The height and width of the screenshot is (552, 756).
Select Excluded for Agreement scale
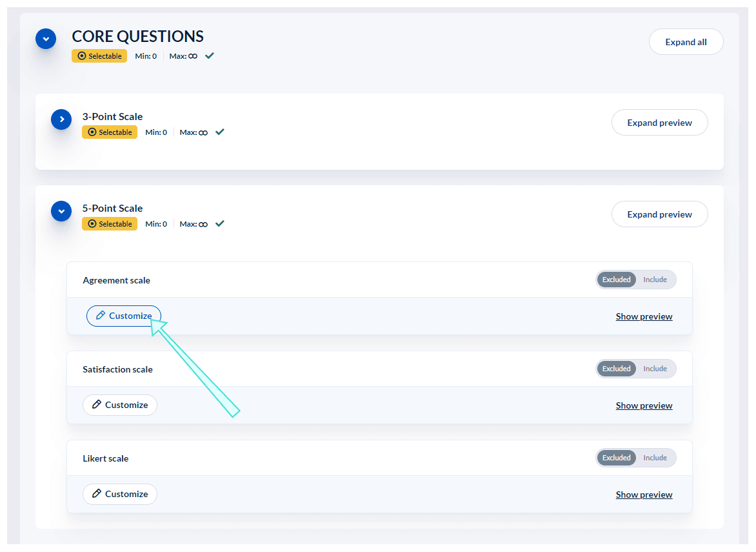coord(616,280)
